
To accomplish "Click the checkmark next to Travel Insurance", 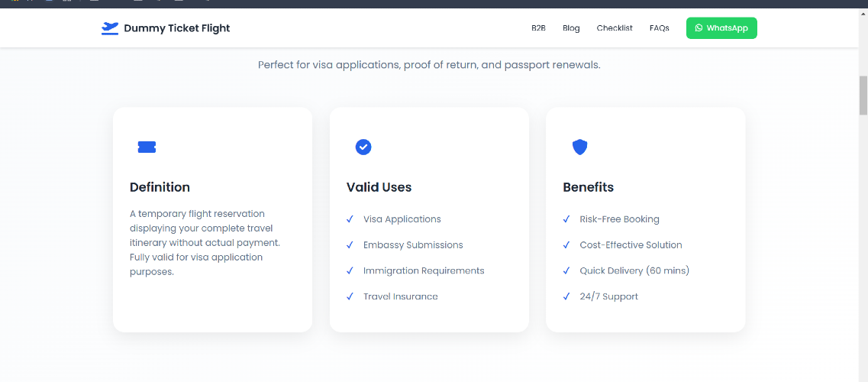I will (x=350, y=296).
